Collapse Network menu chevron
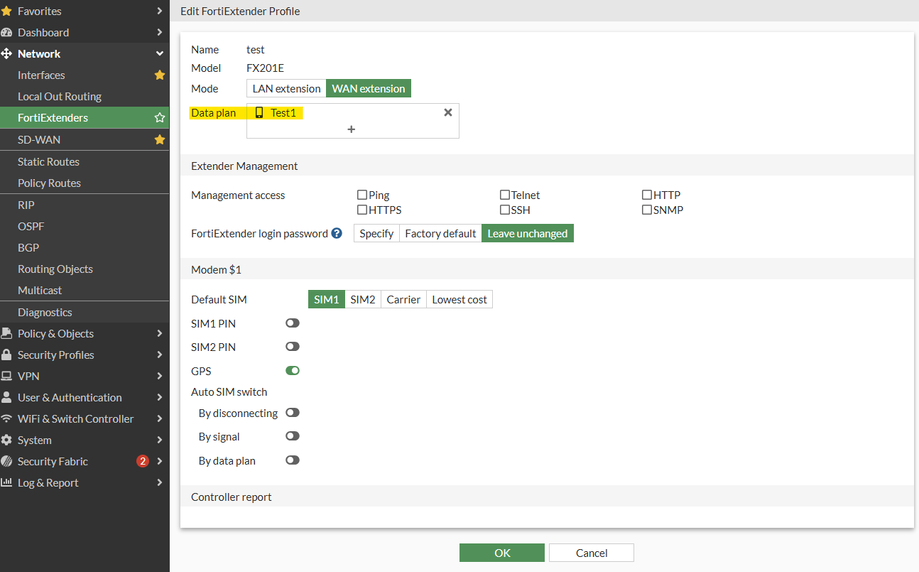Image resolution: width=919 pixels, height=572 pixels. click(159, 53)
